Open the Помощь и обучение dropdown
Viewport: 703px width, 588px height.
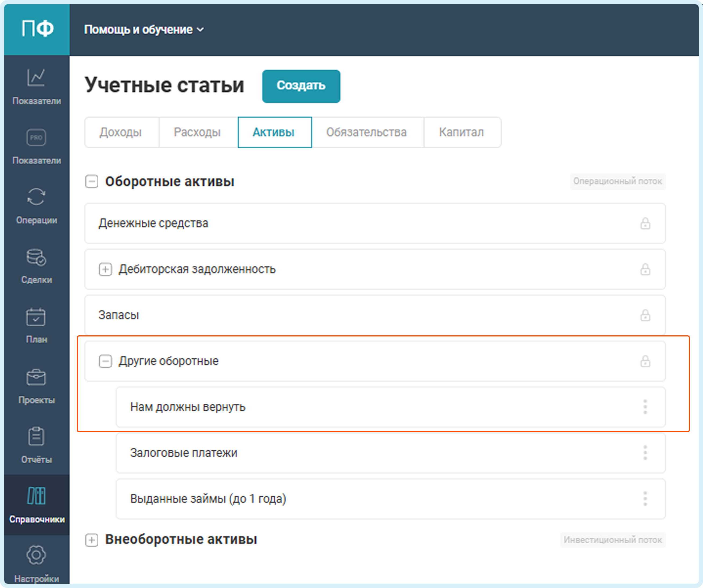tap(144, 30)
